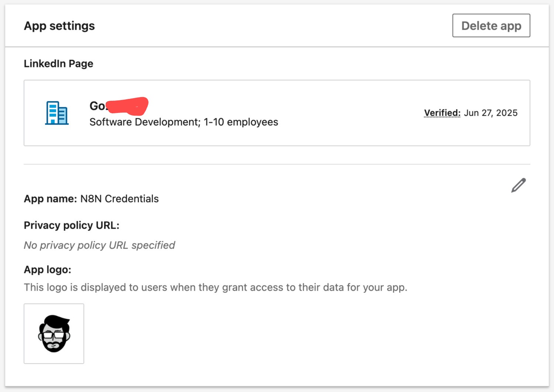Open the pencil edit icon for app details

click(519, 185)
